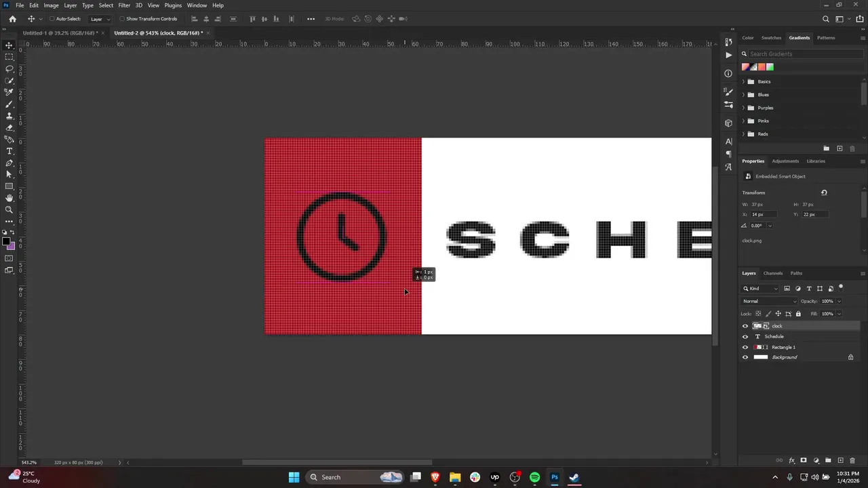Open the Plugins menu
This screenshot has height=488, width=868.
click(x=173, y=5)
